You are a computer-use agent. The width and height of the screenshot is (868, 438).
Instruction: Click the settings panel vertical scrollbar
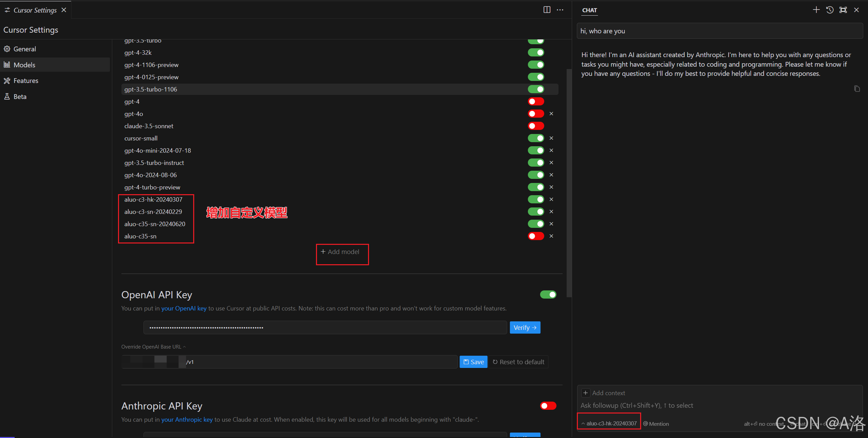click(x=569, y=184)
